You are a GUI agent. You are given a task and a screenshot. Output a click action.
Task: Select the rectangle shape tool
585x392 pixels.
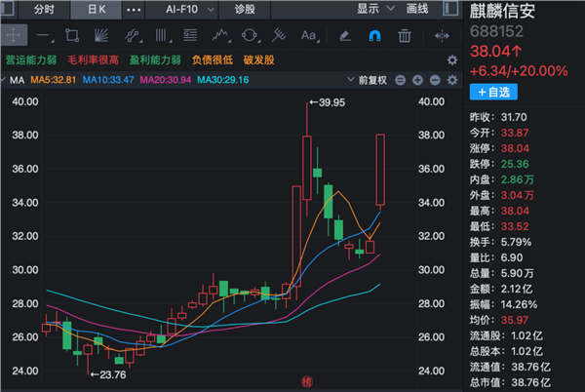pos(72,35)
